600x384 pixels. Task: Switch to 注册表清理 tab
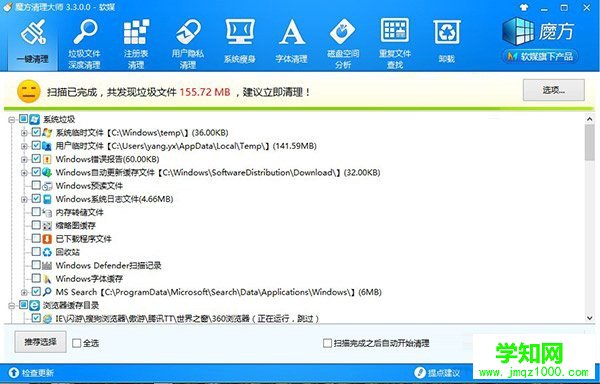(136, 43)
